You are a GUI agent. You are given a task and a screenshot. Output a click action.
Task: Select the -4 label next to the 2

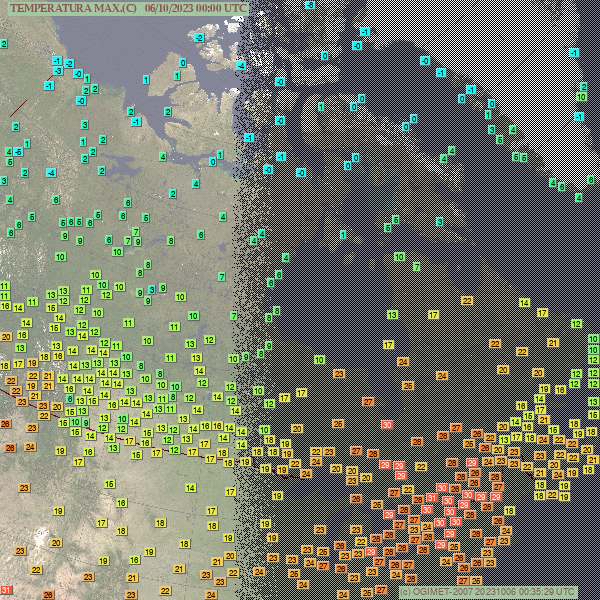[x=51, y=173]
